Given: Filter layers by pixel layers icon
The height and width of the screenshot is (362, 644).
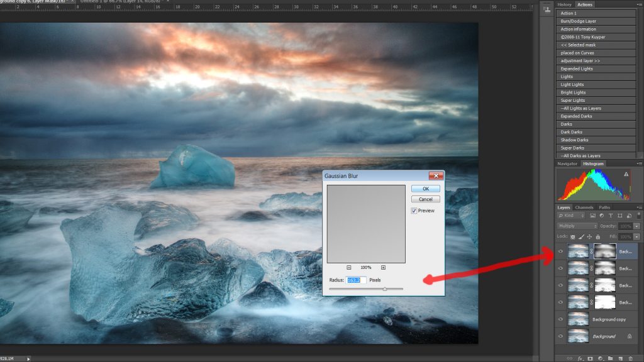Looking at the screenshot, I should coord(592,216).
